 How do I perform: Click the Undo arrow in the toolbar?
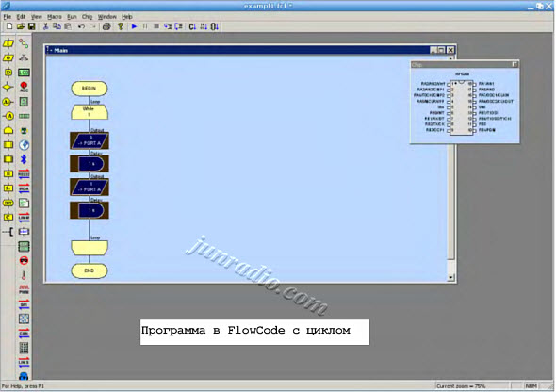tap(81, 26)
